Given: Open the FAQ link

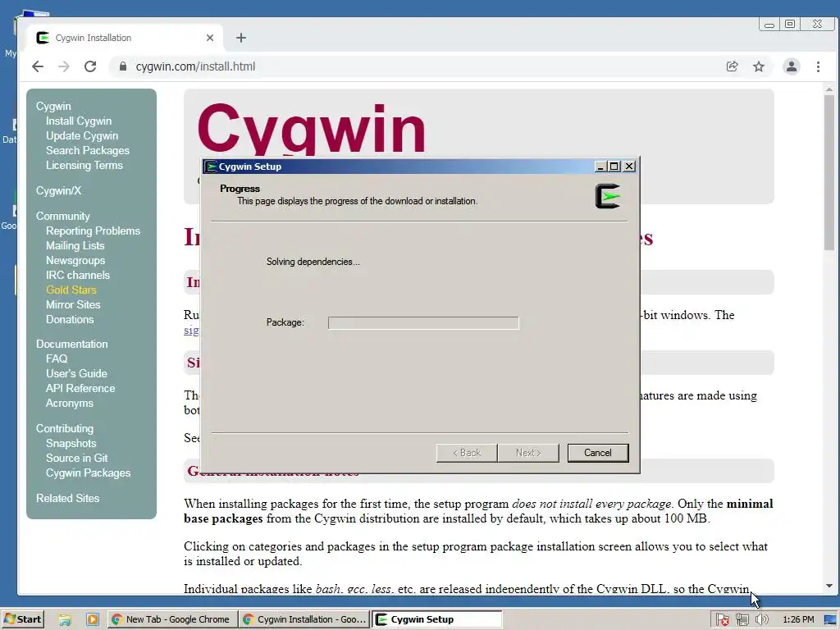Looking at the screenshot, I should click(x=57, y=359).
